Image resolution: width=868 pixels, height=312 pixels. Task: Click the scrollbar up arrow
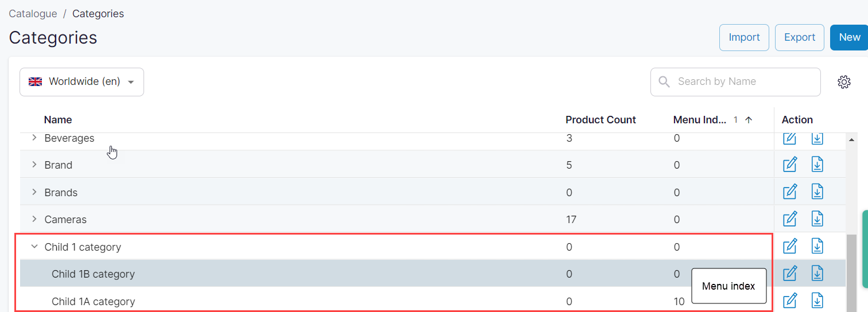[851, 139]
